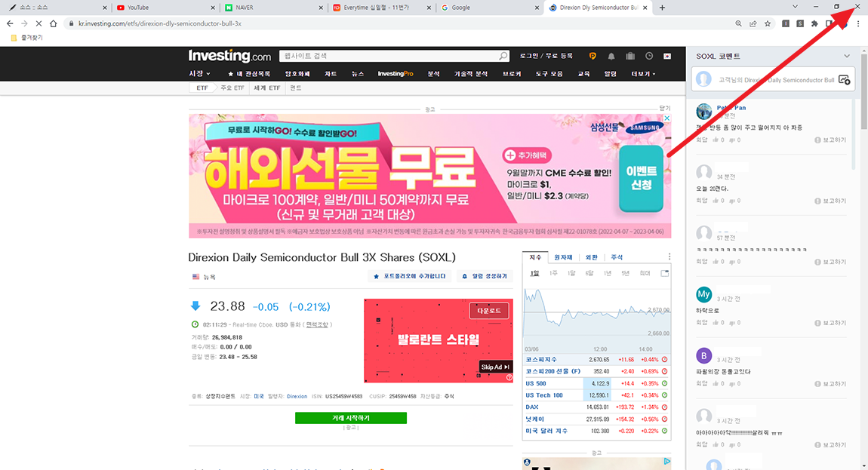Click the green 거래 시작하기 button
The width and height of the screenshot is (868, 470).
pos(351,418)
